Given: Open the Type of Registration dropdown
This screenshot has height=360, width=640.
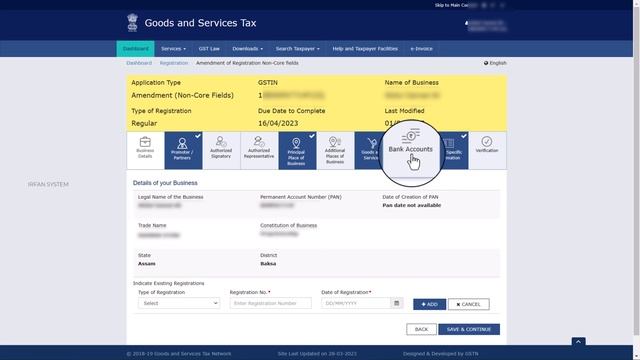Looking at the screenshot, I should [x=179, y=303].
